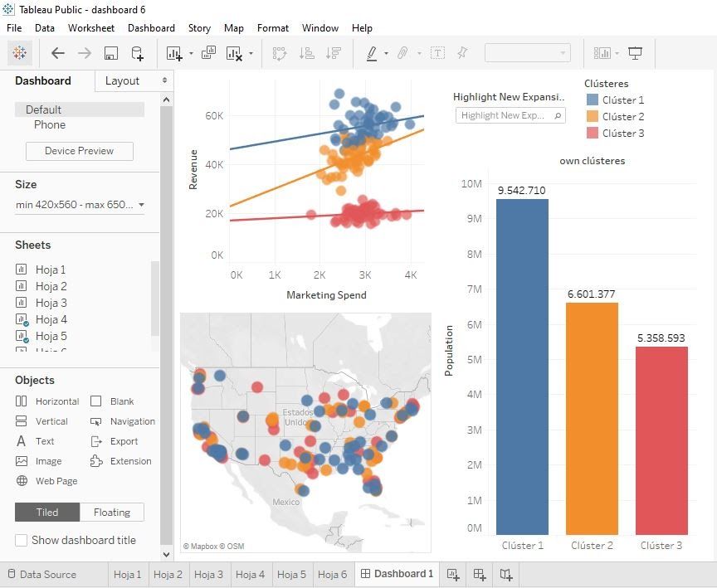This screenshot has height=588, width=717.
Task: Click the Undo back arrow
Action: 57,53
